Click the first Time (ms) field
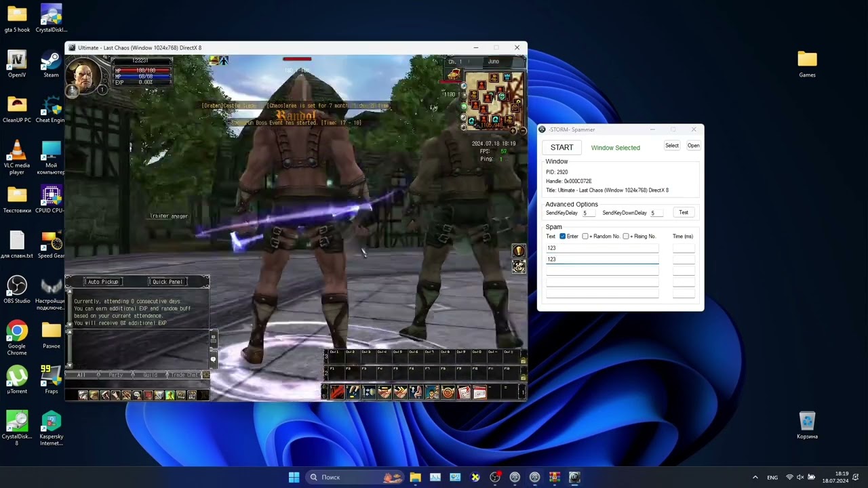 point(684,248)
